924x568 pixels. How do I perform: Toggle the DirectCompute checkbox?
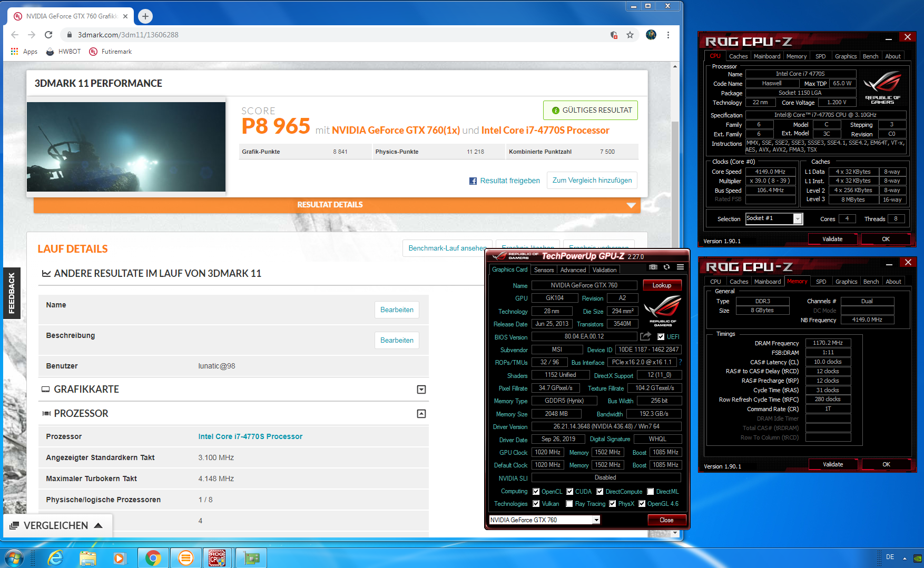click(599, 492)
